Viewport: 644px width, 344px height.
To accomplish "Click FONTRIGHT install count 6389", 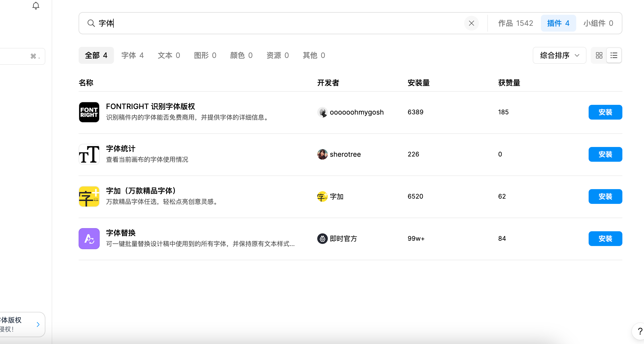I will 415,112.
